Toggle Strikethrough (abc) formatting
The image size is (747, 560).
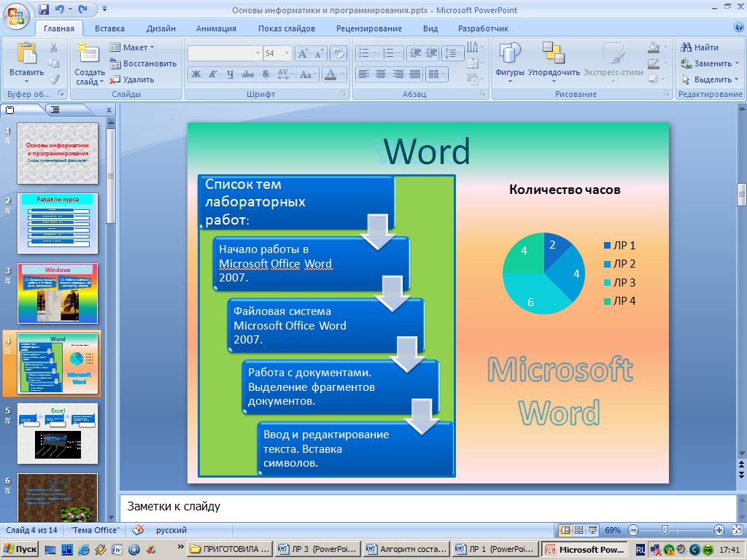pyautogui.click(x=248, y=74)
